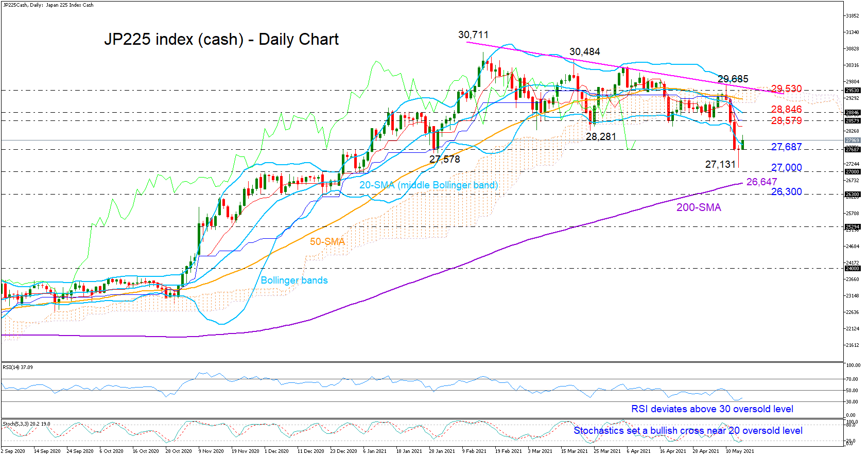Screen dimensions: 868x457
Task: Click the '16 Apr 2021' date label
Action: [673, 451]
